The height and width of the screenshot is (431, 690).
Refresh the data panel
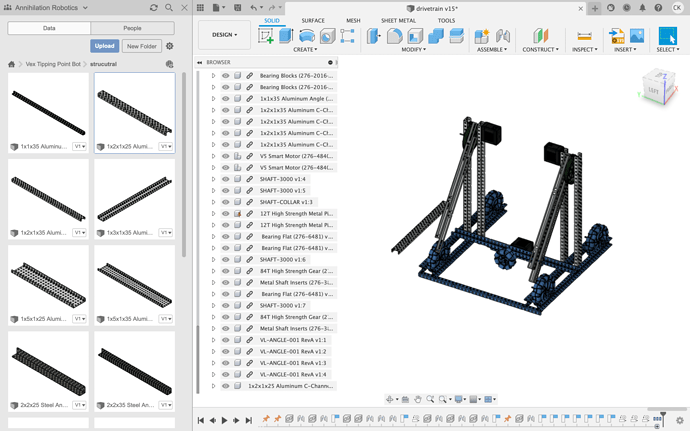[x=154, y=7]
